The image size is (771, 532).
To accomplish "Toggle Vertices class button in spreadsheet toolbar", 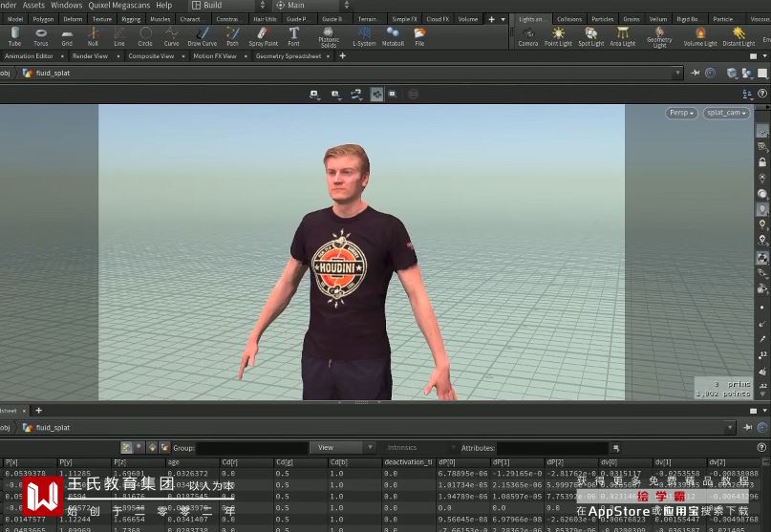I will point(139,447).
